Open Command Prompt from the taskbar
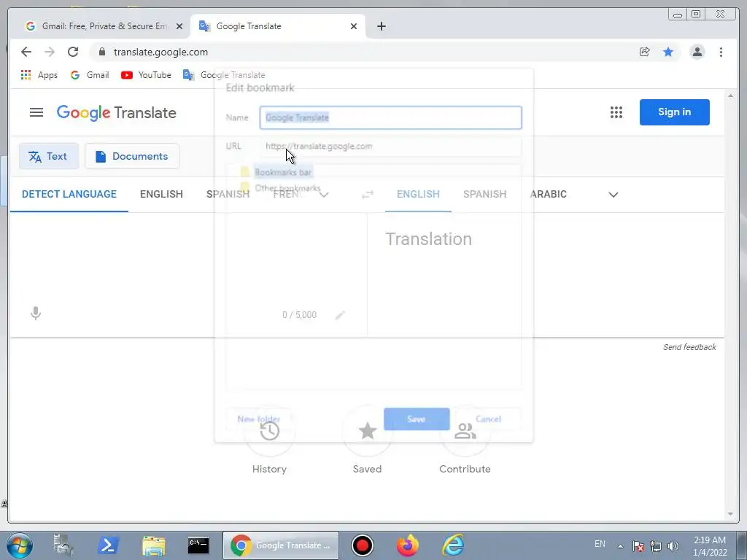Screen dimensions: 747x560 198,545
